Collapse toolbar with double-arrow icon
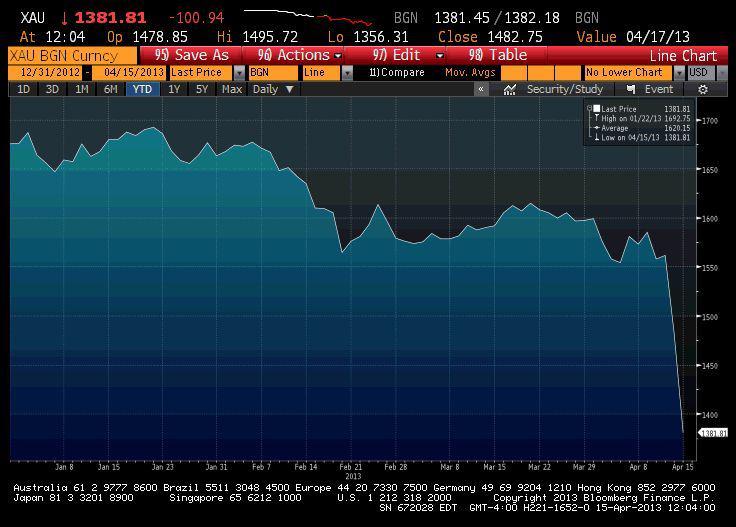This screenshot has width=736, height=527. pyautogui.click(x=481, y=89)
